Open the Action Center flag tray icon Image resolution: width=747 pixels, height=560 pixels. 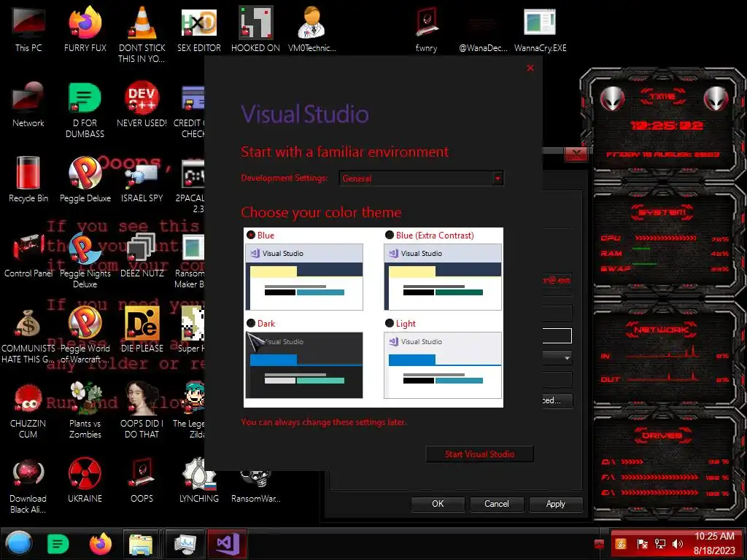(x=642, y=544)
